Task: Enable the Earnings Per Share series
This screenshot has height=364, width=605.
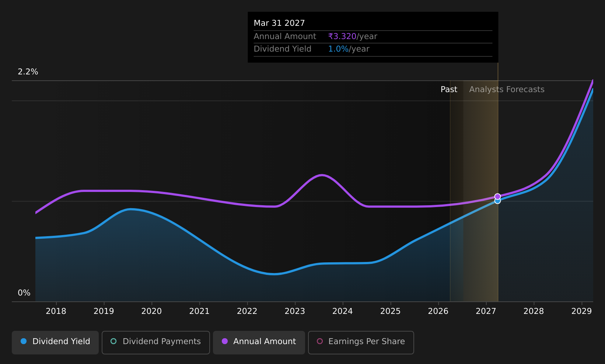Action: pyautogui.click(x=361, y=342)
